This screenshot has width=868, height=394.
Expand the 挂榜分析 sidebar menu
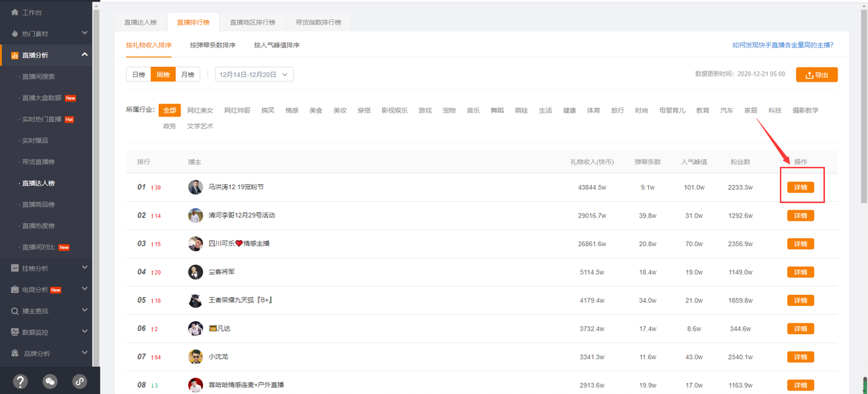[x=84, y=268]
